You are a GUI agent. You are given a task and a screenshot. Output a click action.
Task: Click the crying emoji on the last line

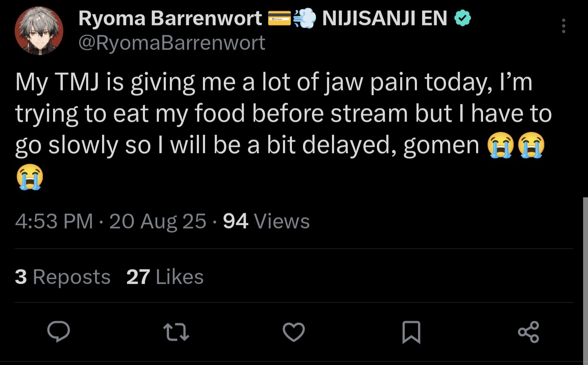pos(30,177)
